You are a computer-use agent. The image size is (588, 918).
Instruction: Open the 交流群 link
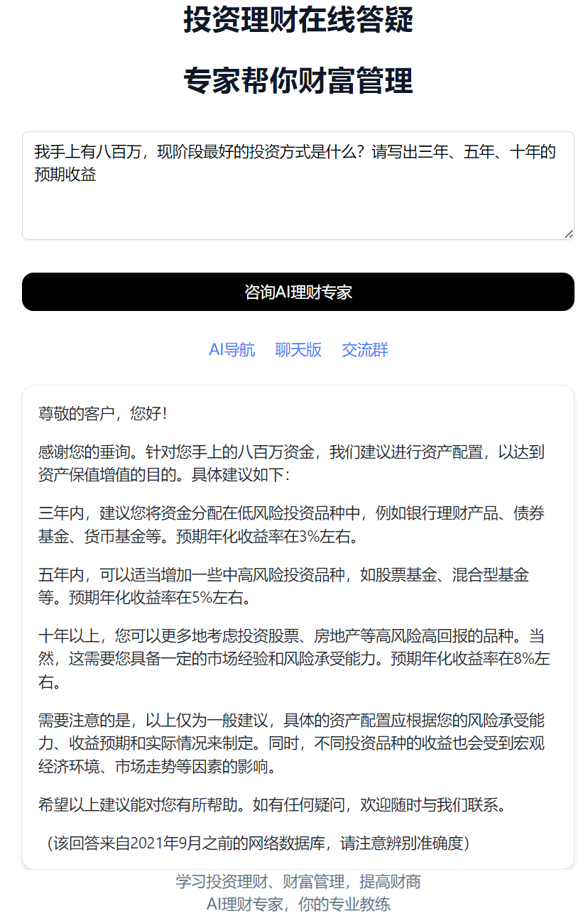(365, 349)
